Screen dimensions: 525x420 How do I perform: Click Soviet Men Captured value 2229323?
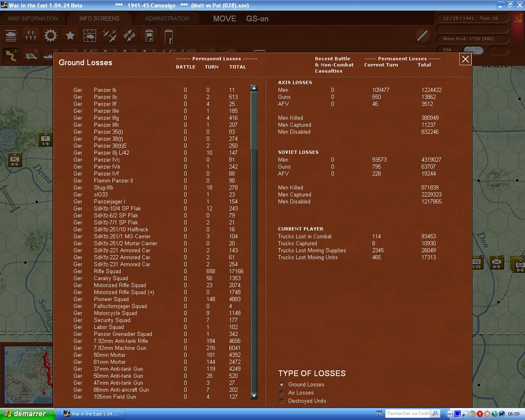(431, 194)
